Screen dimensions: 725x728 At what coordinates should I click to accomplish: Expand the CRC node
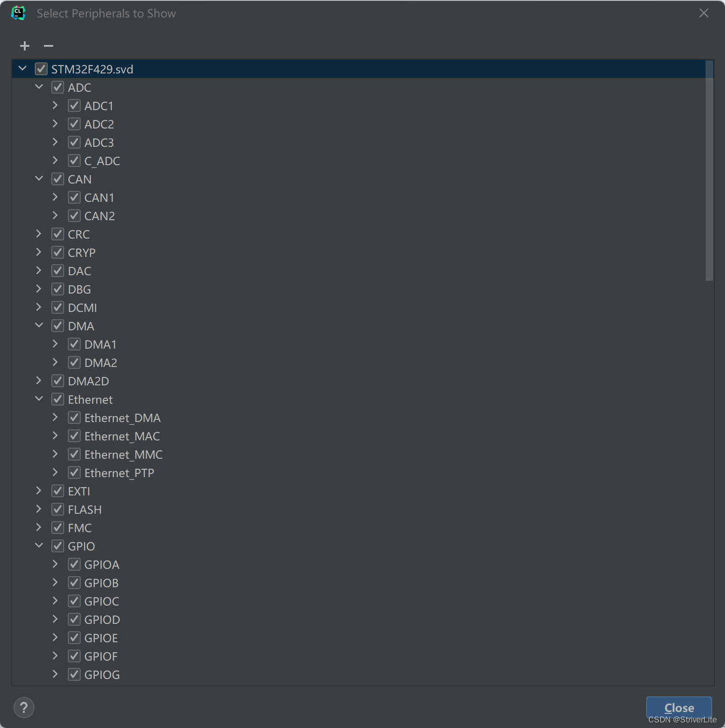39,234
